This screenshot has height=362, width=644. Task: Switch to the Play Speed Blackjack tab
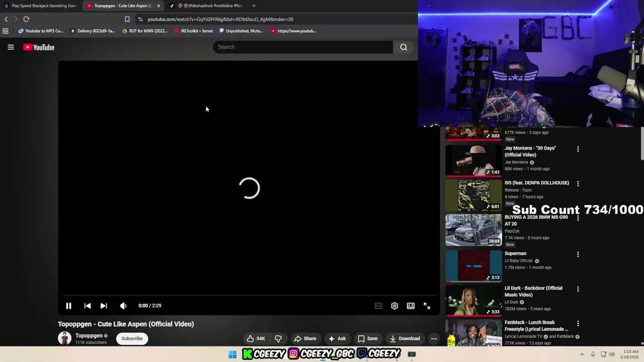point(40,6)
